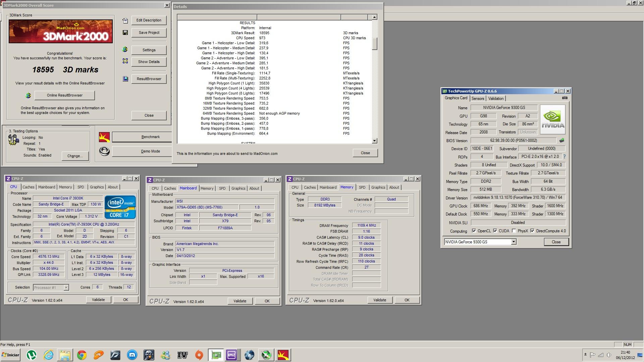The image size is (644, 362).
Task: Click the Show Details button
Action: 149,62
